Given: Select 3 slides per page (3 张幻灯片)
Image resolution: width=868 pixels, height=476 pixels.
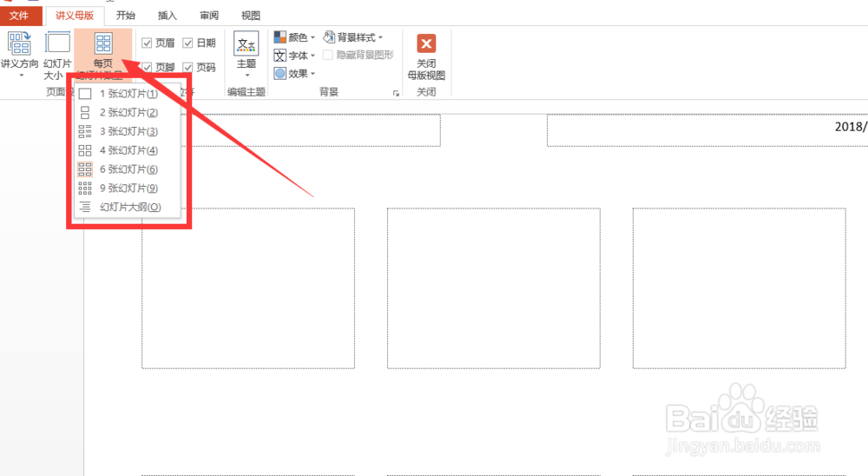Looking at the screenshot, I should [x=128, y=131].
